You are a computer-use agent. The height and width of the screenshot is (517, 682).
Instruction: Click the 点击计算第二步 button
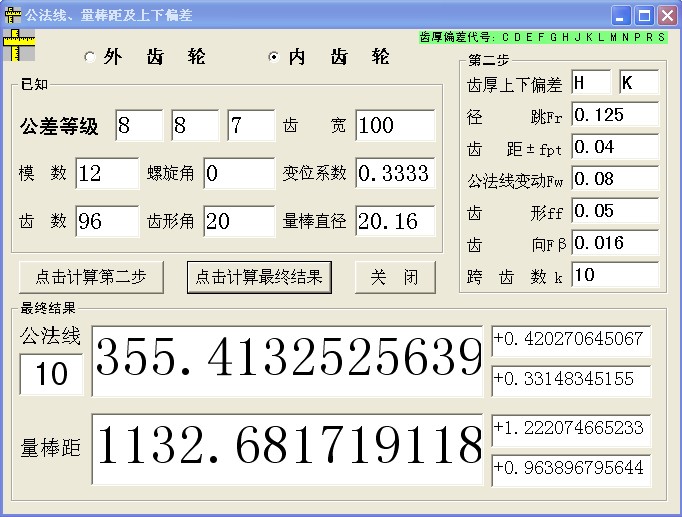[91, 277]
